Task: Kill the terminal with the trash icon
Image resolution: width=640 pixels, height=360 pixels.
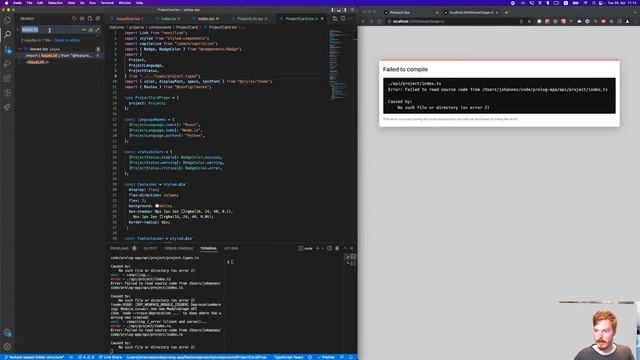Action: pyautogui.click(x=337, y=248)
